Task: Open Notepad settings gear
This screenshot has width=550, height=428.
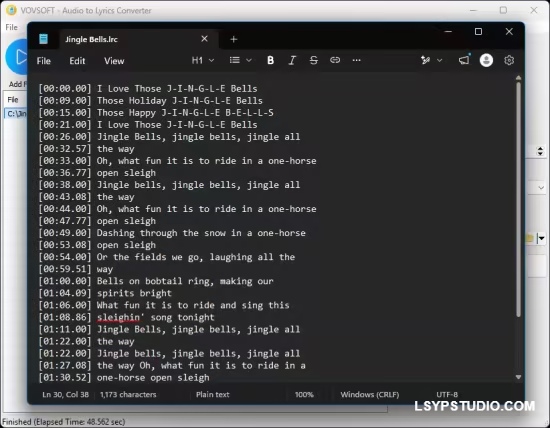Action: [509, 60]
